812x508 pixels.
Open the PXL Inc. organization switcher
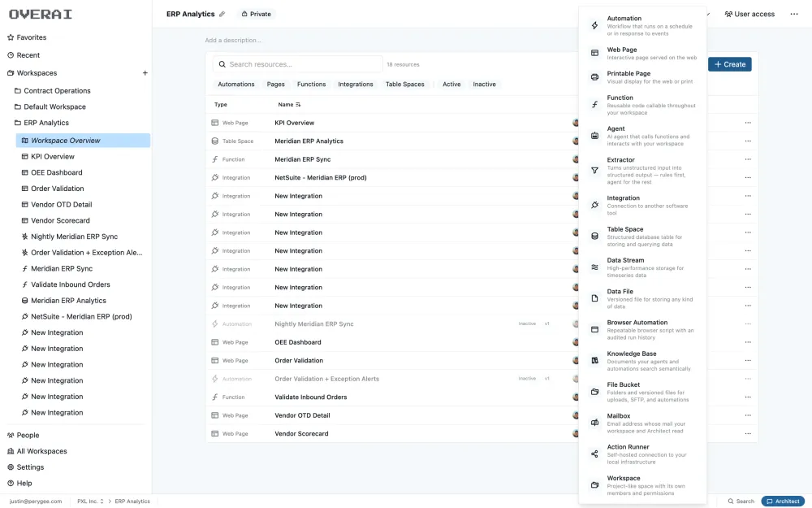coord(91,501)
